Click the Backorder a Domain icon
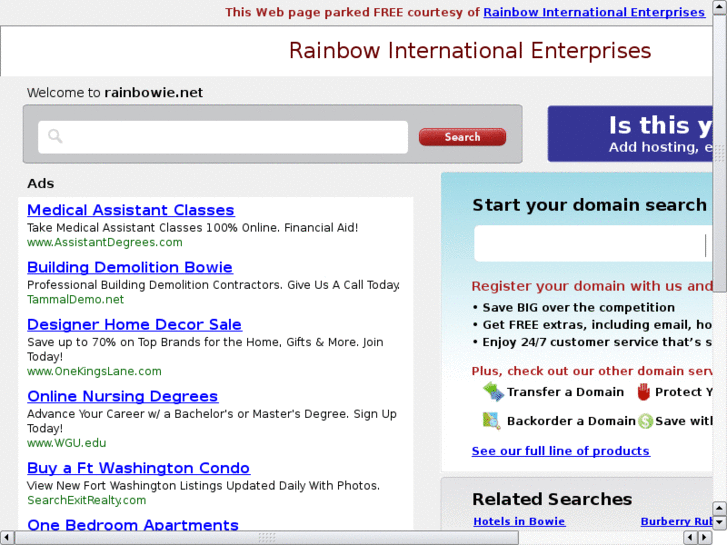The image size is (727, 545). pyautogui.click(x=491, y=421)
